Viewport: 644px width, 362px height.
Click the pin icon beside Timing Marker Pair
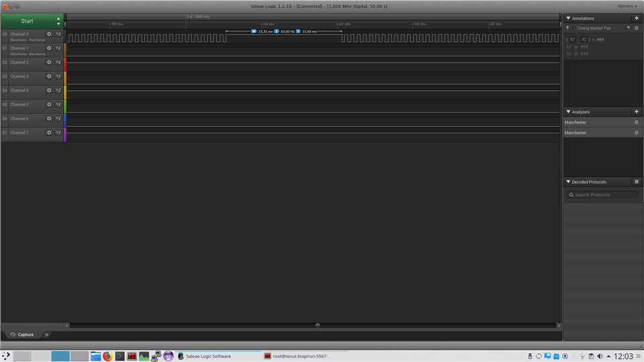568,28
